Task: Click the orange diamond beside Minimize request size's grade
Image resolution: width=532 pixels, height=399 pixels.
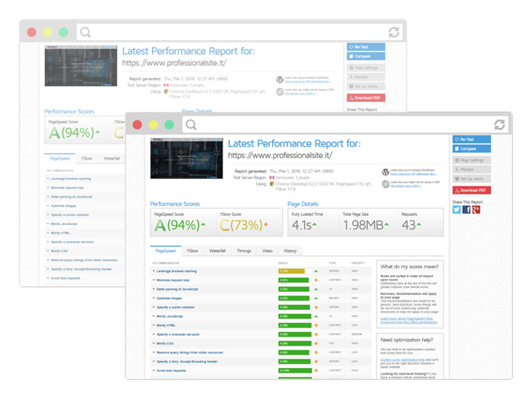Action: 316,280
